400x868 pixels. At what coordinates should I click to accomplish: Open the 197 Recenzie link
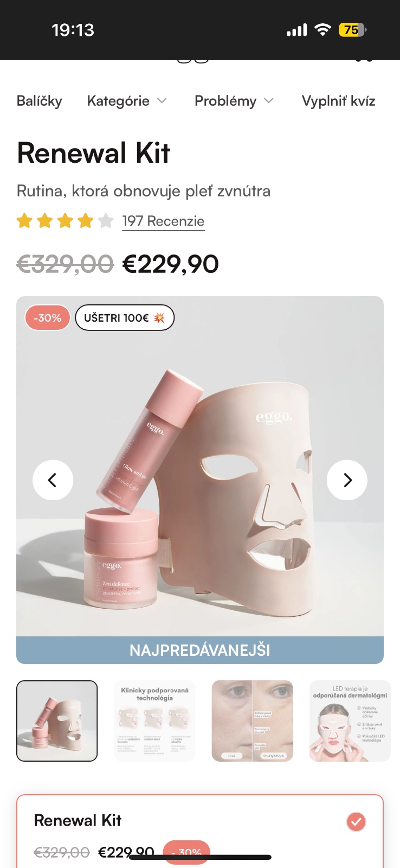point(163,221)
